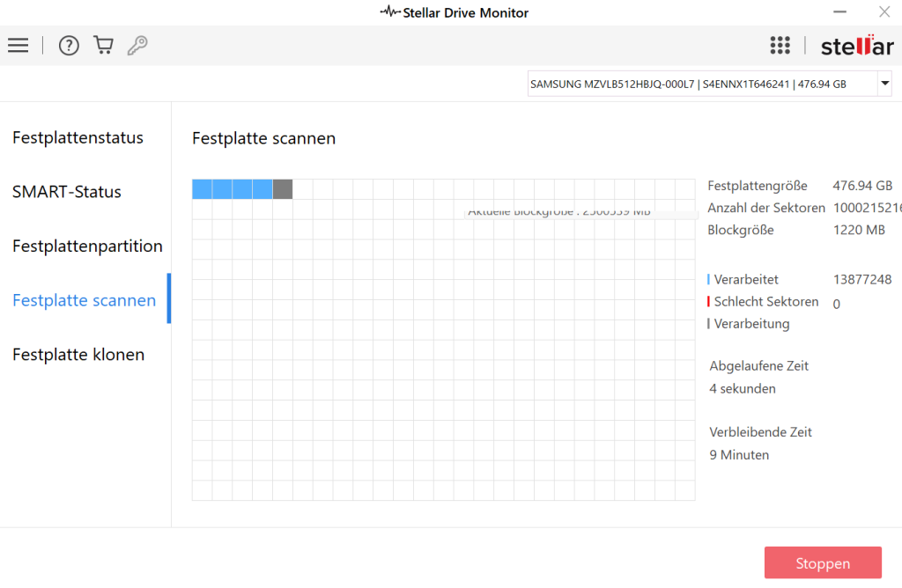This screenshot has width=902, height=588.
Task: Click the Verarbeitet legend label
Action: pyautogui.click(x=746, y=280)
